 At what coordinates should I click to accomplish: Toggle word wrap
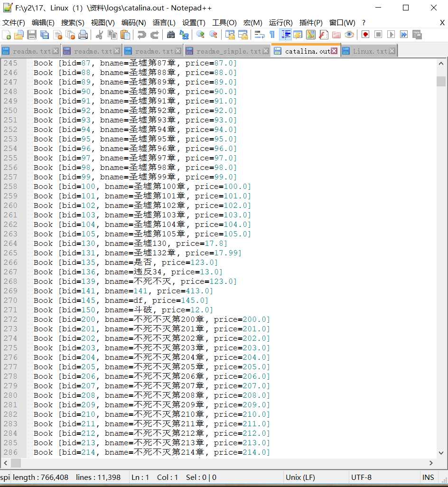tap(259, 35)
